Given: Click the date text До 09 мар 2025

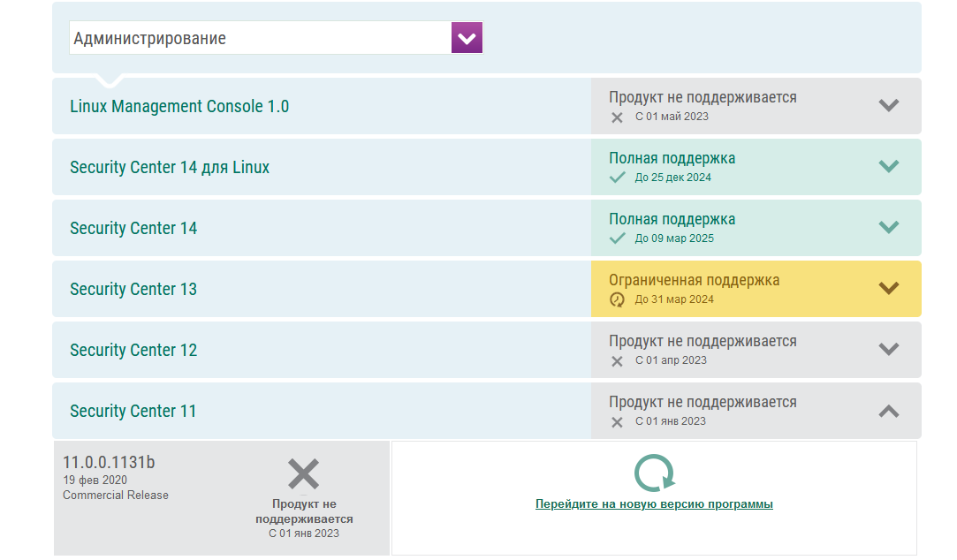Looking at the screenshot, I should click(x=674, y=238).
